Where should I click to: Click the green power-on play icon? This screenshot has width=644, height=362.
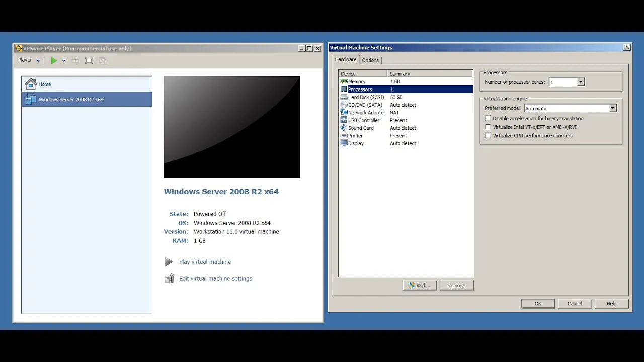(x=54, y=60)
